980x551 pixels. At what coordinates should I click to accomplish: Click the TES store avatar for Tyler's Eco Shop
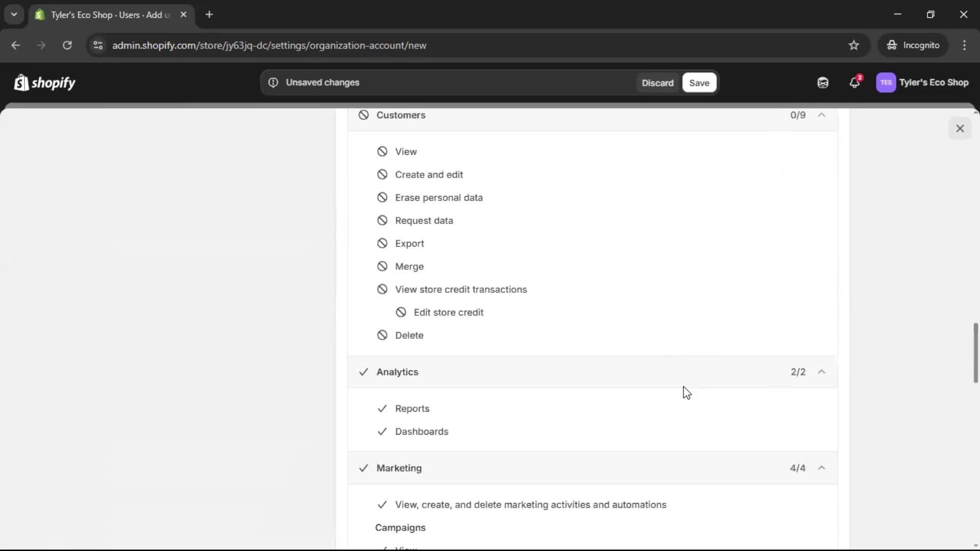point(887,82)
